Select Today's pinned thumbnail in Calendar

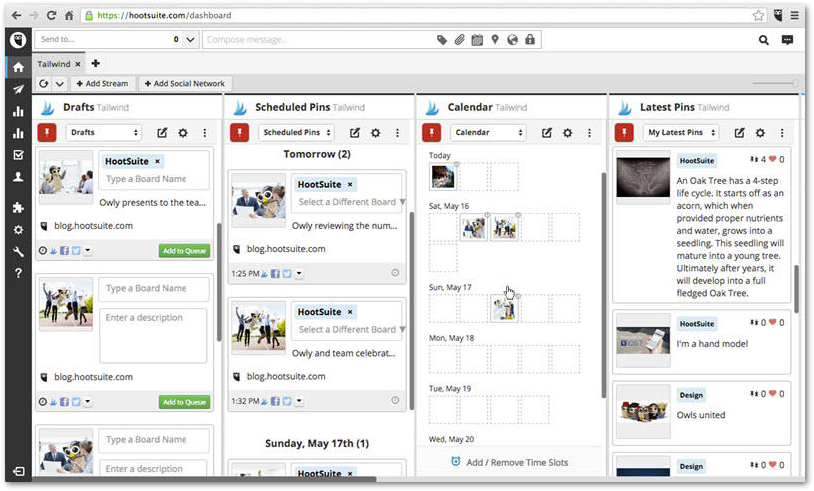pyautogui.click(x=443, y=176)
